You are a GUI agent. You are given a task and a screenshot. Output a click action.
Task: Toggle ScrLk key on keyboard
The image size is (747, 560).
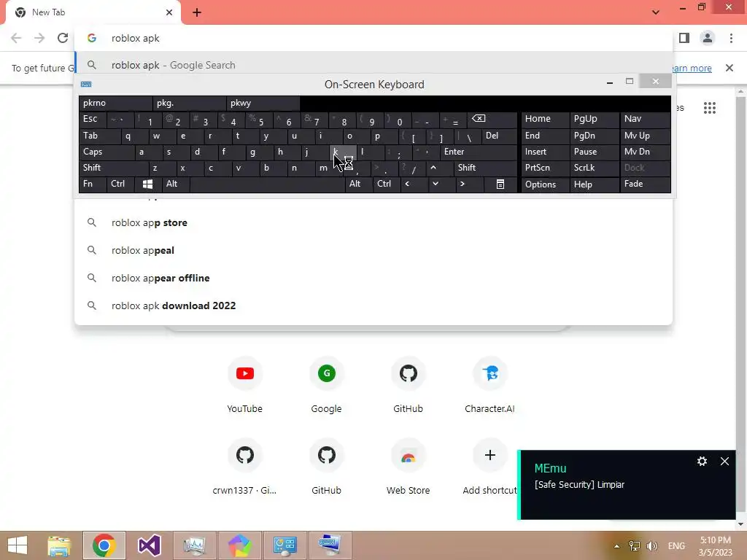tap(595, 168)
